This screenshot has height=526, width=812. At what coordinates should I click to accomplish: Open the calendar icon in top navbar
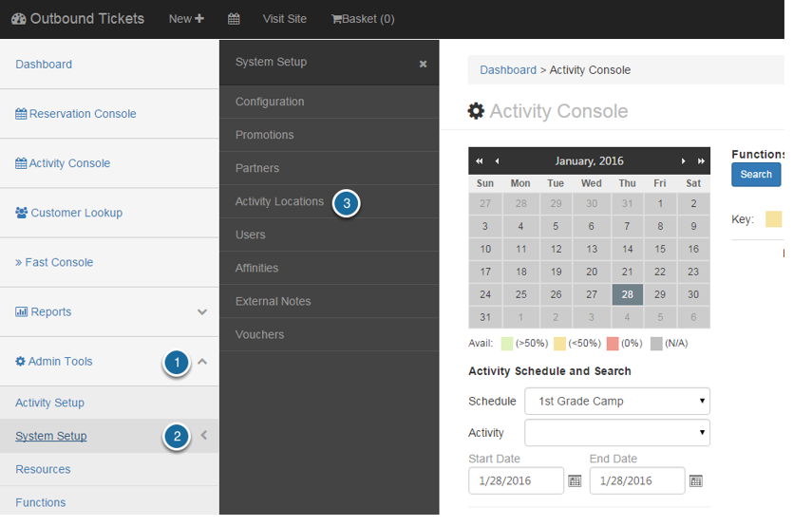pyautogui.click(x=234, y=19)
